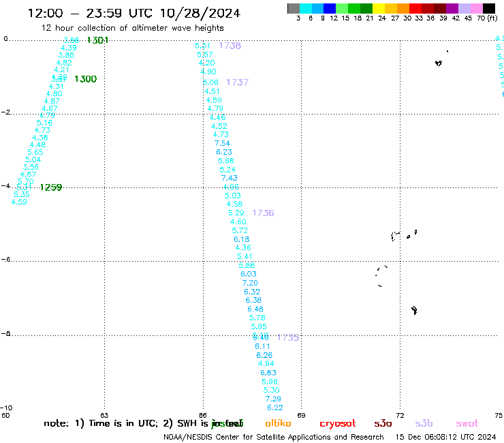Click the timestamp '15 Dec 06:08:12 UTC 2024'
The height and width of the screenshot is (443, 504).
[445, 437]
